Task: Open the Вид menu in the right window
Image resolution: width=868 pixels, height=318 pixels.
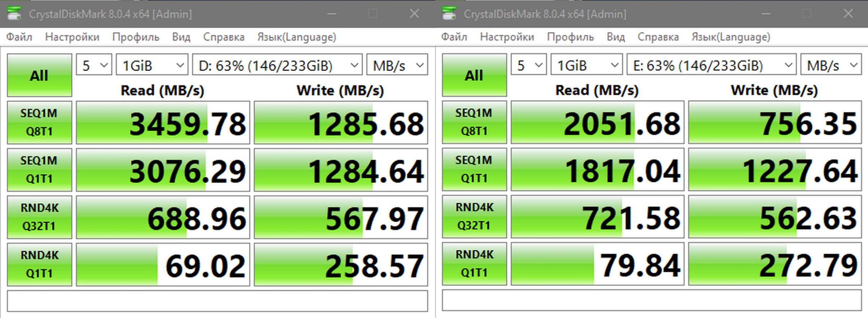Action: pos(616,37)
